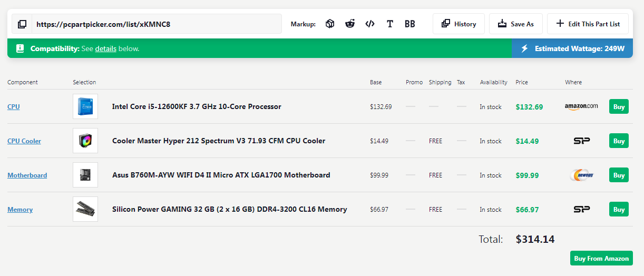Click the Amazon merchant logo
The image size is (644, 276).
tap(581, 106)
